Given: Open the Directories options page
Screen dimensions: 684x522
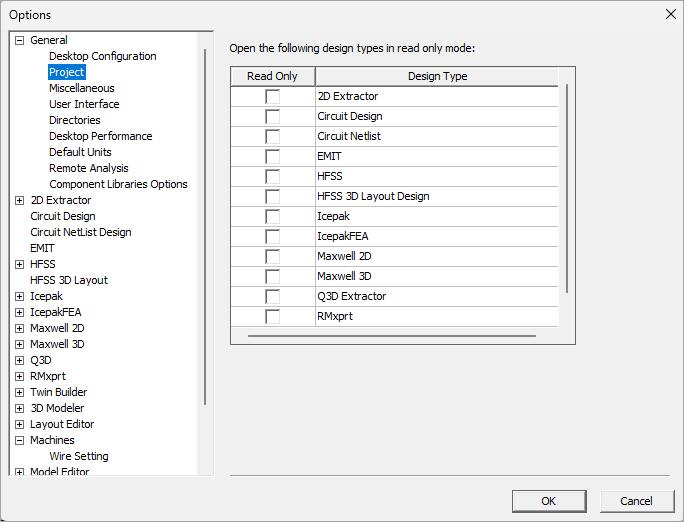Looking at the screenshot, I should click(x=75, y=120).
